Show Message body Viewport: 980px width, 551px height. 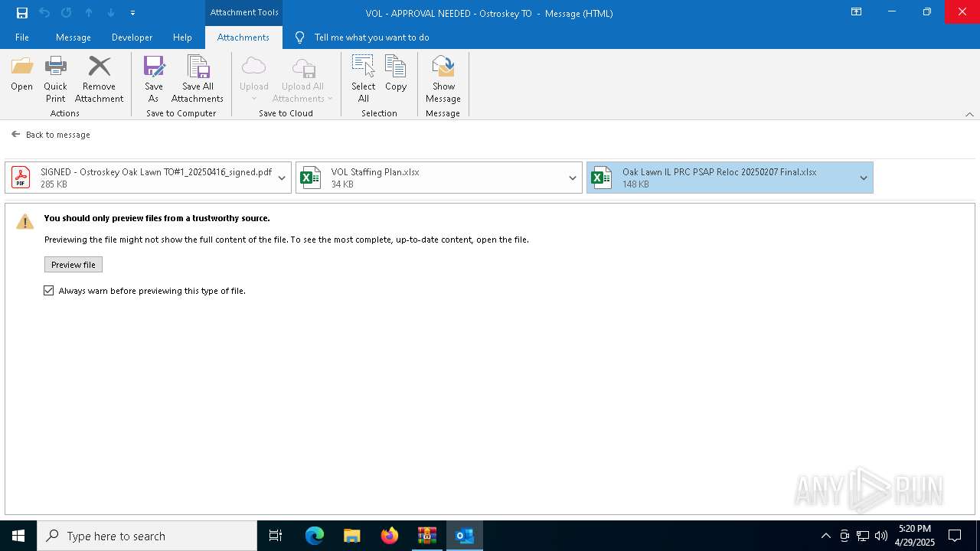pyautogui.click(x=443, y=79)
